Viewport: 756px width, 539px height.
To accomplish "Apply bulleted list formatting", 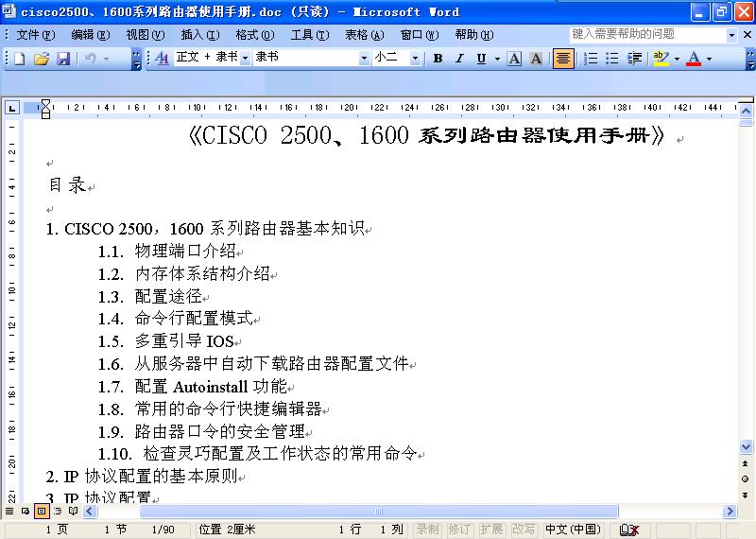I will (x=612, y=59).
